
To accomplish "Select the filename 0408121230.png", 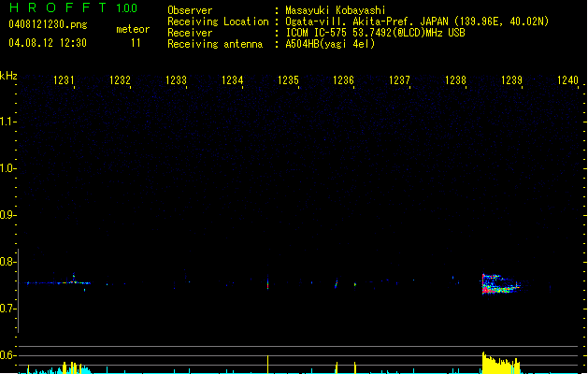I will [x=48, y=24].
